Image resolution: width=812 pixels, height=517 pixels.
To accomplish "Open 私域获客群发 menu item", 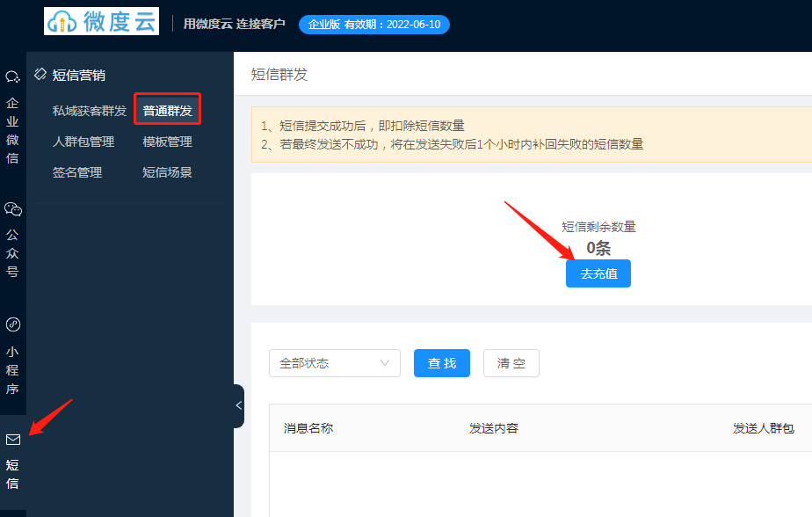I will click(x=89, y=110).
